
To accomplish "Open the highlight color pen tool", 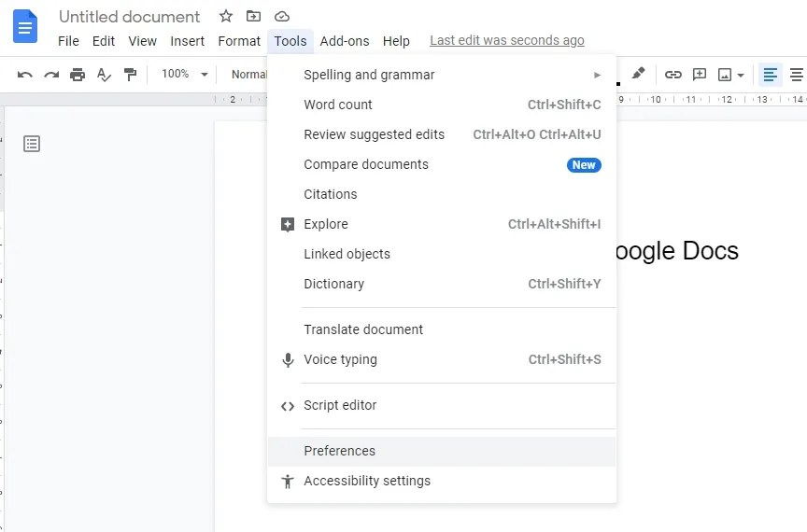I will point(638,73).
